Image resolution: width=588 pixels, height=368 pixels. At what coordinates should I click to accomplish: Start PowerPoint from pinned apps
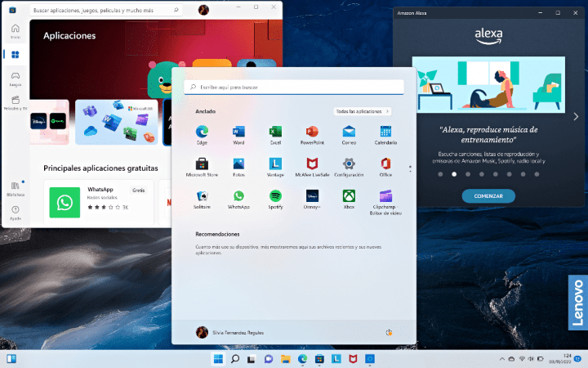tap(312, 135)
